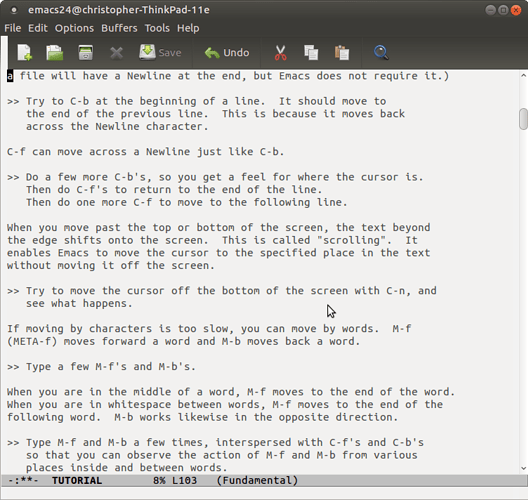Click the New File toolbar icon
The image size is (528, 500).
(x=25, y=53)
